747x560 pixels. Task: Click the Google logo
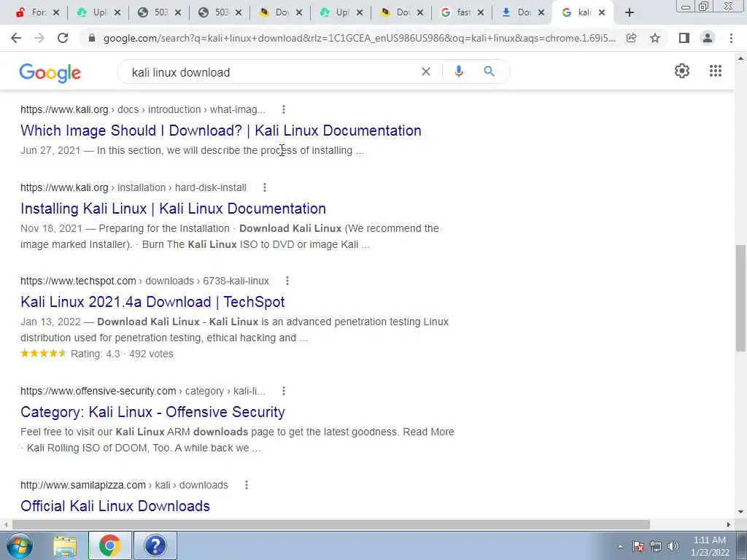click(50, 73)
